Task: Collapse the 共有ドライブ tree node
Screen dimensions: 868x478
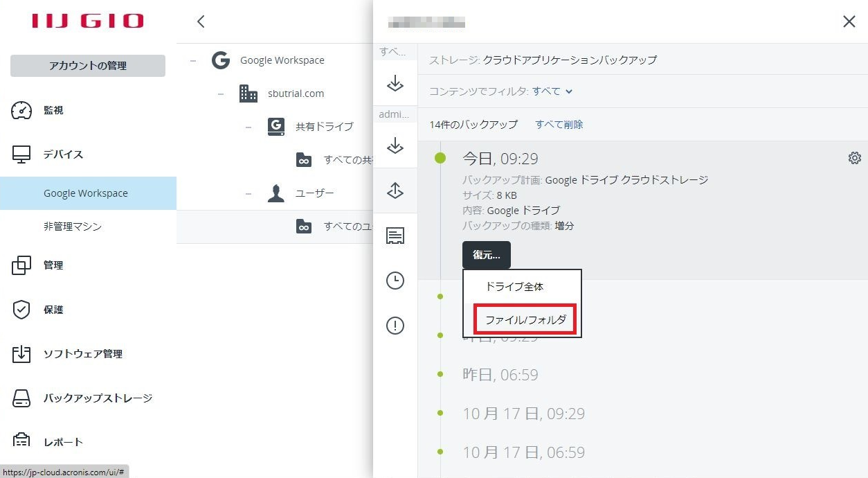Action: pyautogui.click(x=248, y=127)
